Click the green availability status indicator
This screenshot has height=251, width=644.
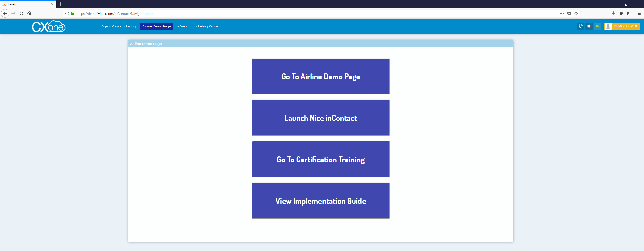[x=597, y=26]
